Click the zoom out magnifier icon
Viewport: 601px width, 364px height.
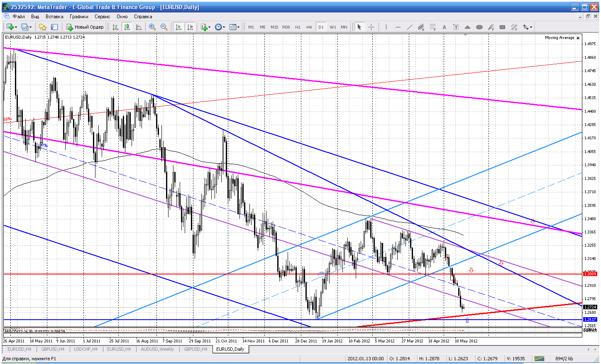(x=164, y=27)
